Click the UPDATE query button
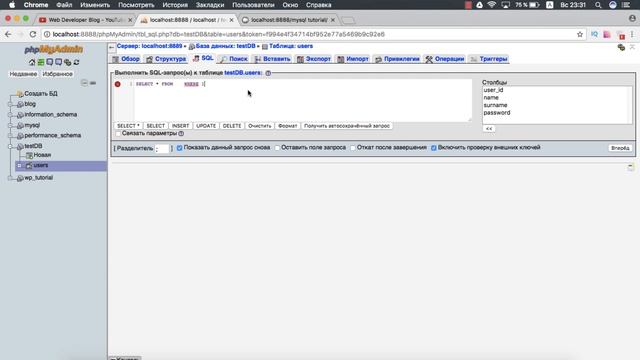Screen dimensions: 640x360 coord(206,126)
